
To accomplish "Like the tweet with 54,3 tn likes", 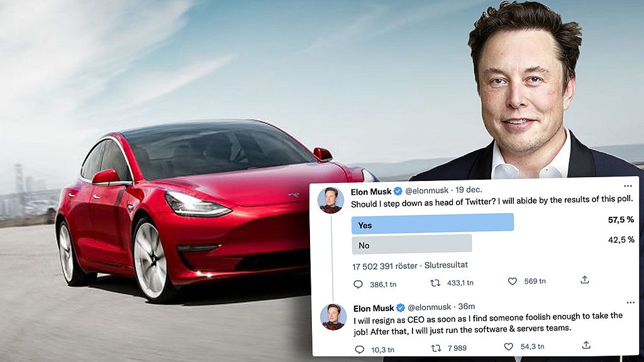I will [508, 346].
